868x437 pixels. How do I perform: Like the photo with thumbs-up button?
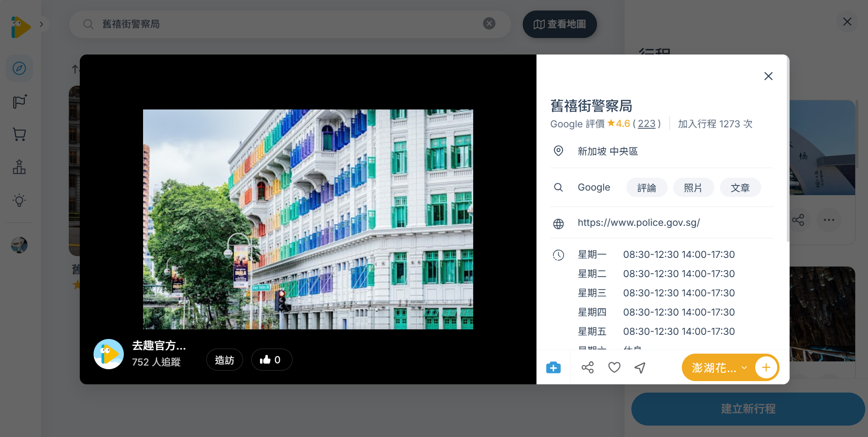pos(271,360)
